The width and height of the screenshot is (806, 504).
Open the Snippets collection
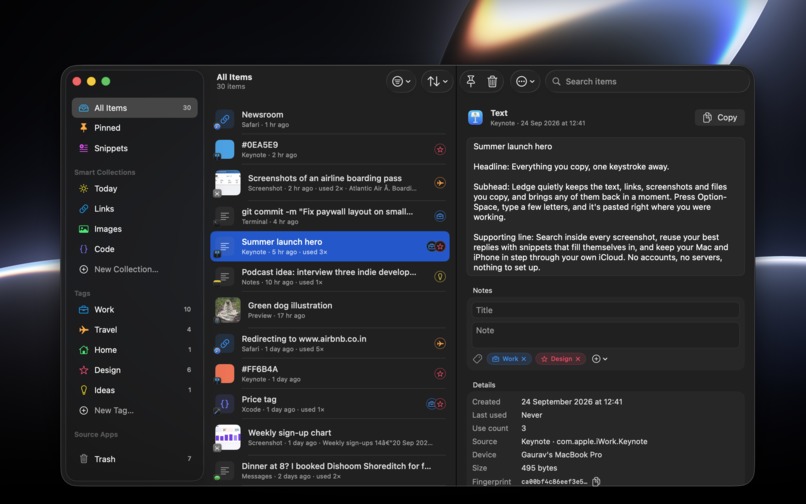coord(135,148)
